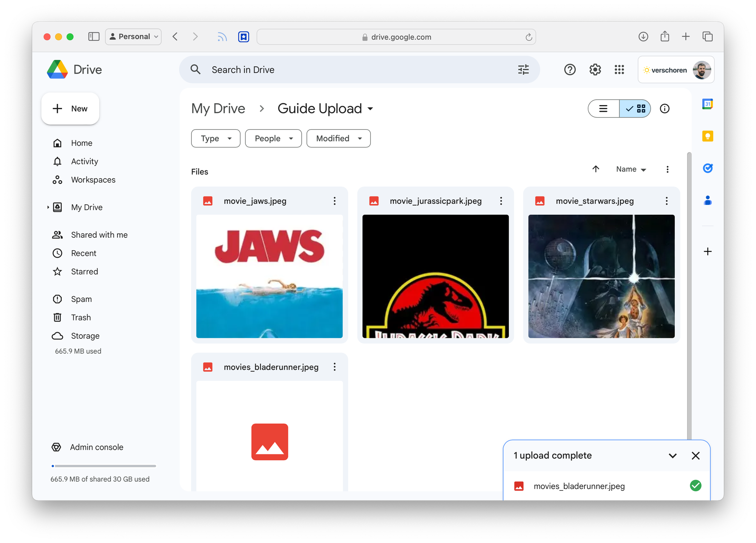Open Google Keep side panel icon

click(x=707, y=136)
